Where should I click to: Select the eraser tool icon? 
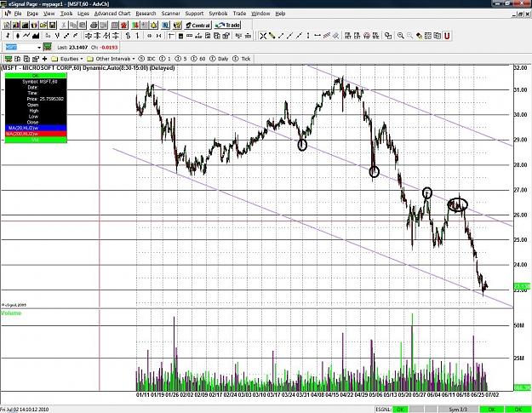pos(420,36)
